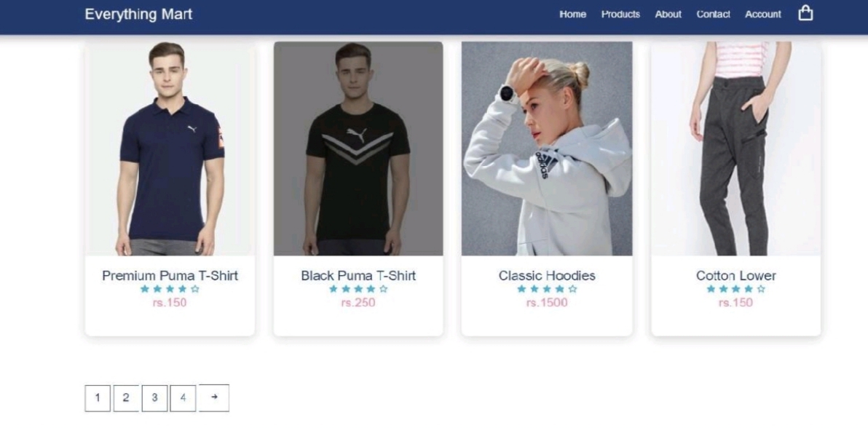Open the Home menu item
The height and width of the screenshot is (428, 868).
pos(572,15)
